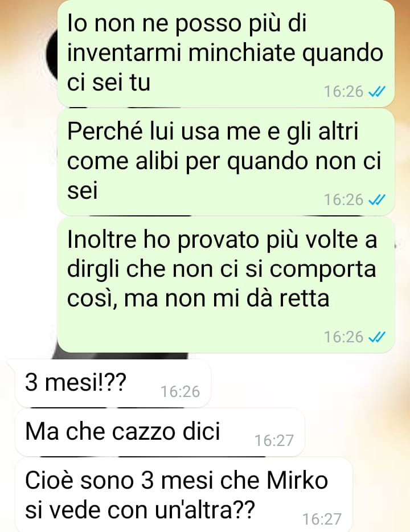This screenshot has height=532, width=410.
Task: Click empty chat wallpaper right of "3 mesi!??"
Action: click(x=305, y=383)
